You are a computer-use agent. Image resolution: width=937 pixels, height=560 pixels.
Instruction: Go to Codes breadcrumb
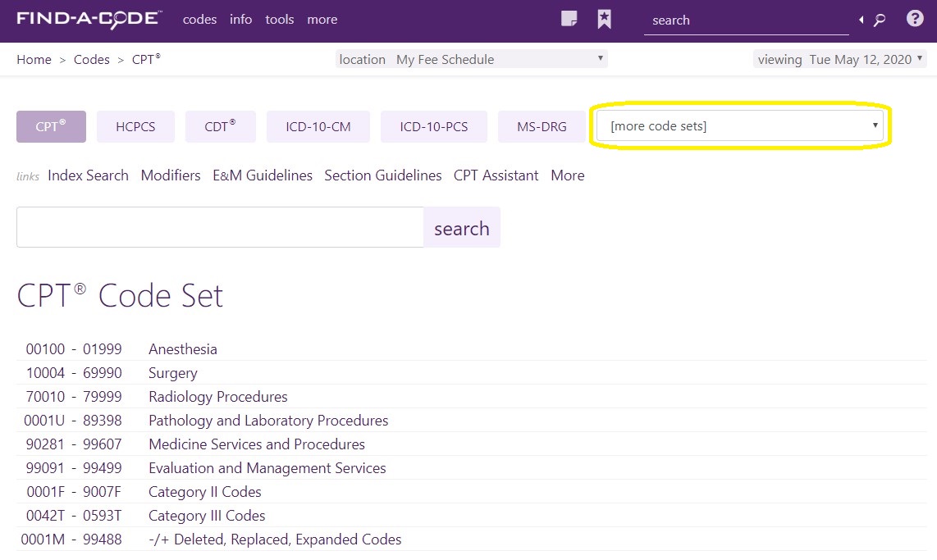pyautogui.click(x=91, y=60)
